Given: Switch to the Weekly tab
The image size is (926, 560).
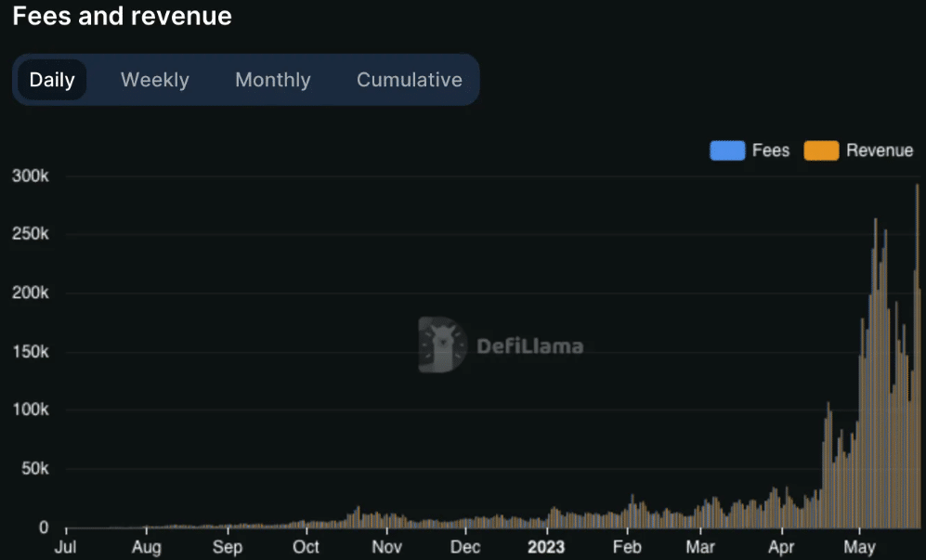Looking at the screenshot, I should pyautogui.click(x=155, y=80).
